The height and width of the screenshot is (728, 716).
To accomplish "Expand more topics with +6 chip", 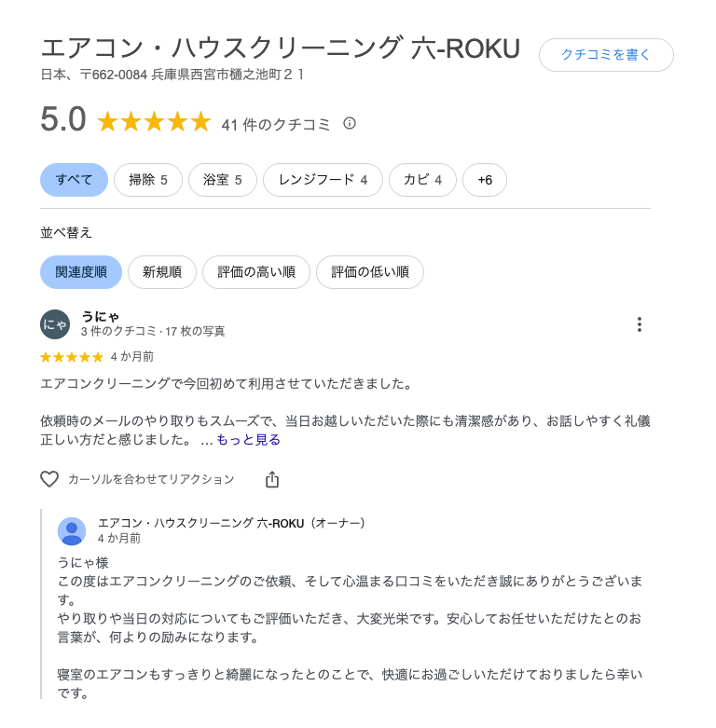I will 485,180.
